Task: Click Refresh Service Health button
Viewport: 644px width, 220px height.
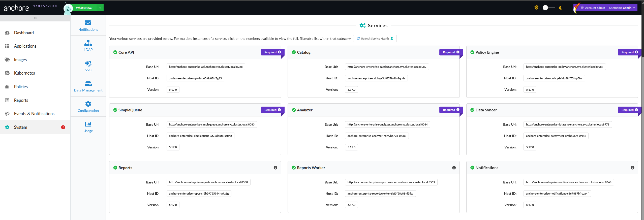Action: (x=375, y=39)
